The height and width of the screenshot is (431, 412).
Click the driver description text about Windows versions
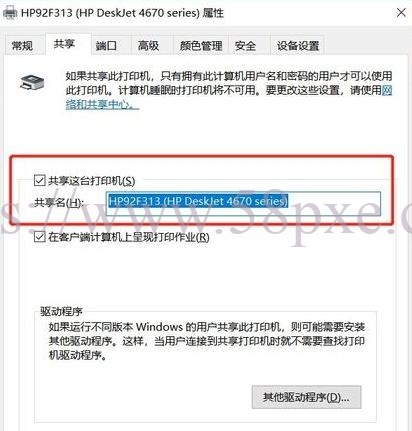[207, 341]
